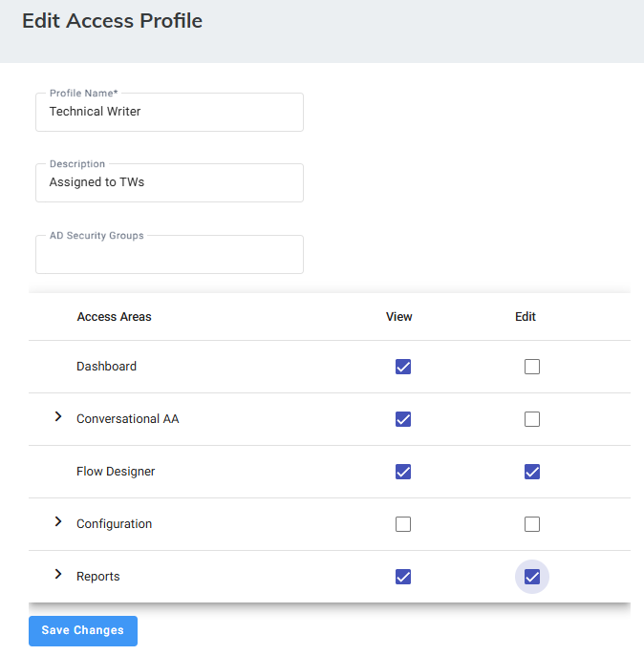Screen dimensions: 644x655
Task: Click the Description text field
Action: coord(169,182)
